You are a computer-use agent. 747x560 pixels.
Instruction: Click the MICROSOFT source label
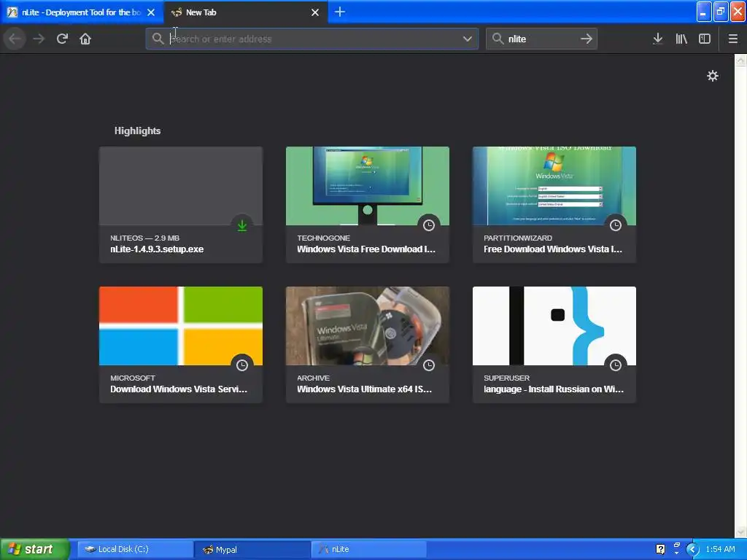(133, 378)
